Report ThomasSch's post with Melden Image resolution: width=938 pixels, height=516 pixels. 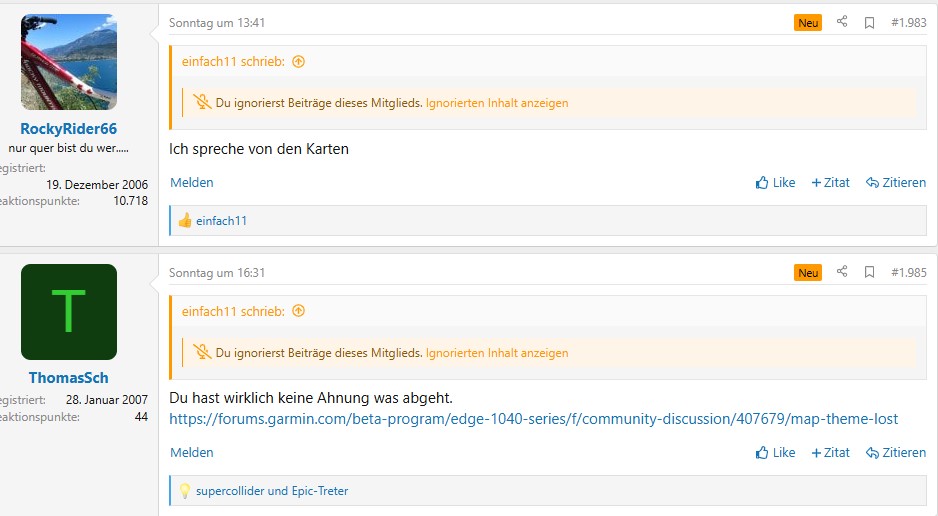(192, 452)
